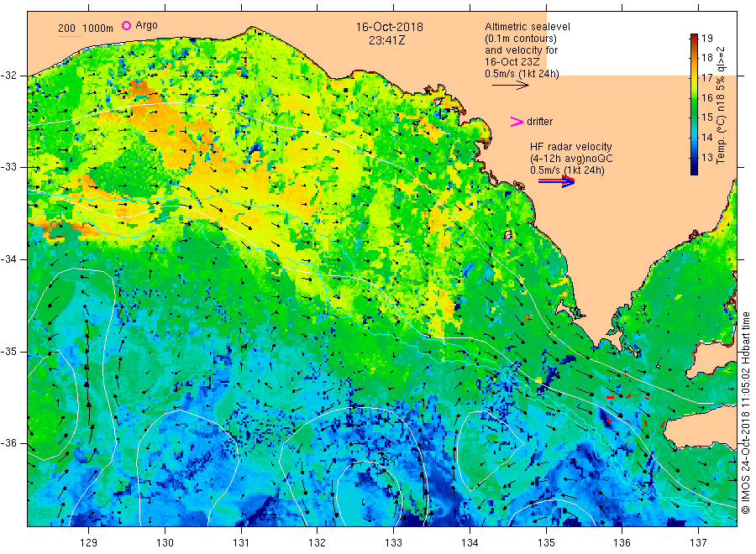Click the longitude label 134
The height and width of the screenshot is (554, 756).
click(x=470, y=543)
